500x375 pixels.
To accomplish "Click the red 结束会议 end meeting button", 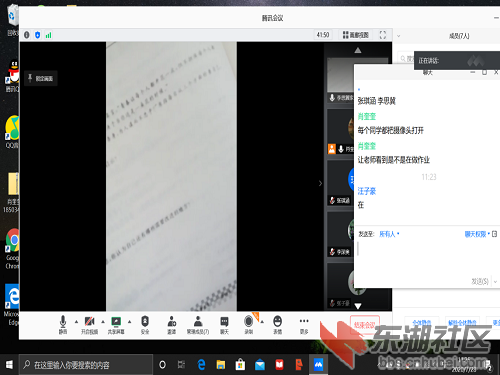I will tap(365, 325).
